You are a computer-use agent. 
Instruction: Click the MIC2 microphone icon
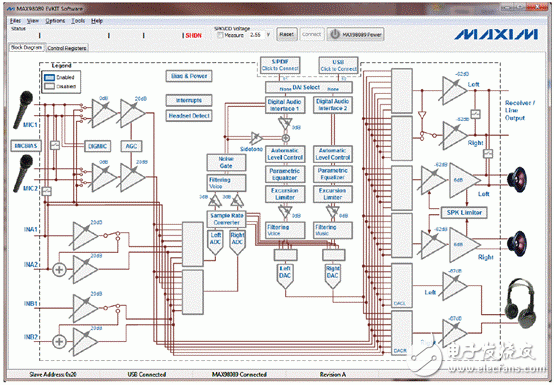[x=24, y=174]
